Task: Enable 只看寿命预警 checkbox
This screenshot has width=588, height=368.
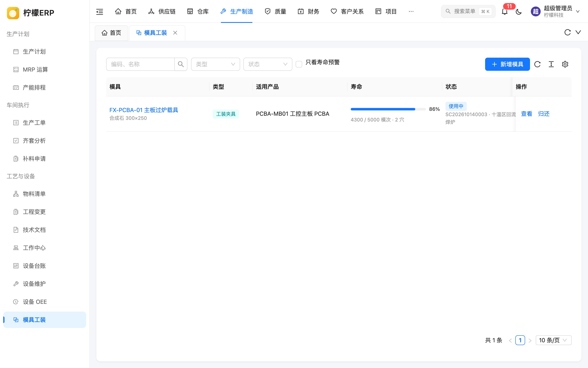Action: (299, 64)
